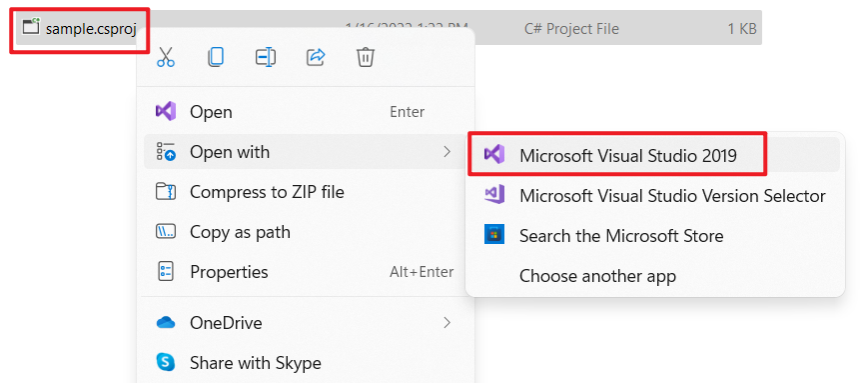Click the Skype icon in context menu
Image resolution: width=868 pixels, height=383 pixels.
coord(166,363)
